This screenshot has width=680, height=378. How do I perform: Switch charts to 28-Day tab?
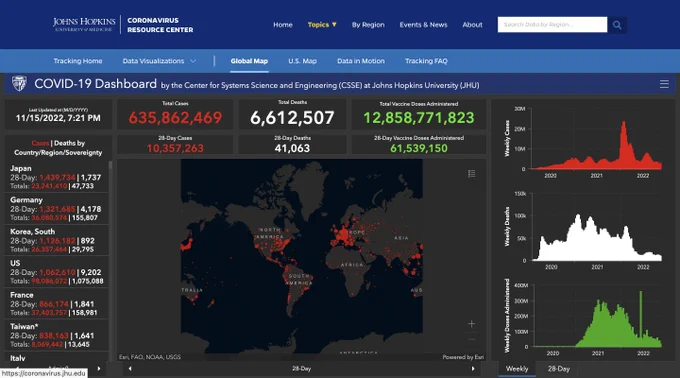tap(559, 369)
